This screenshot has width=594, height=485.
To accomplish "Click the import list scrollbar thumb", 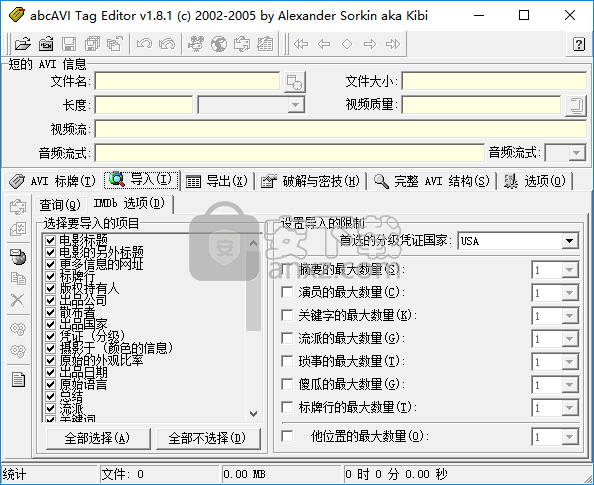I will 253,290.
